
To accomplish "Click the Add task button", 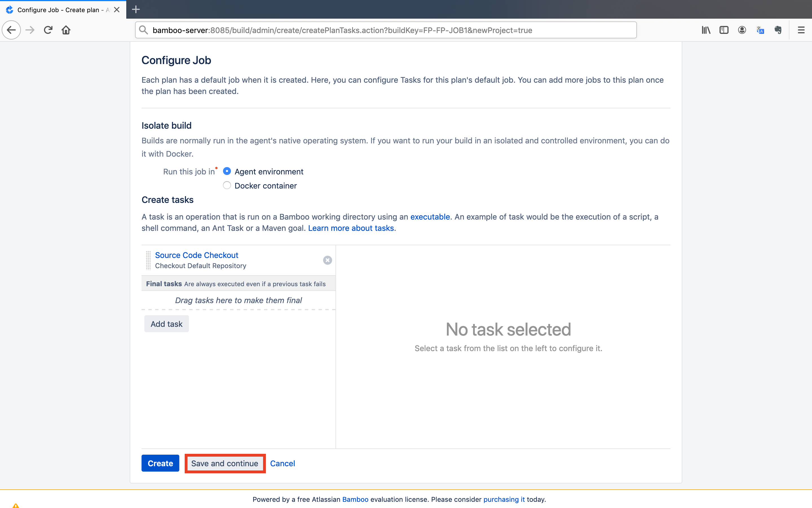I will [166, 324].
